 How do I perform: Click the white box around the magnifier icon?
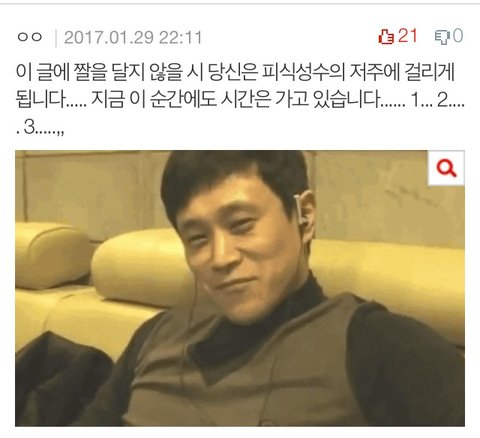tap(446, 168)
